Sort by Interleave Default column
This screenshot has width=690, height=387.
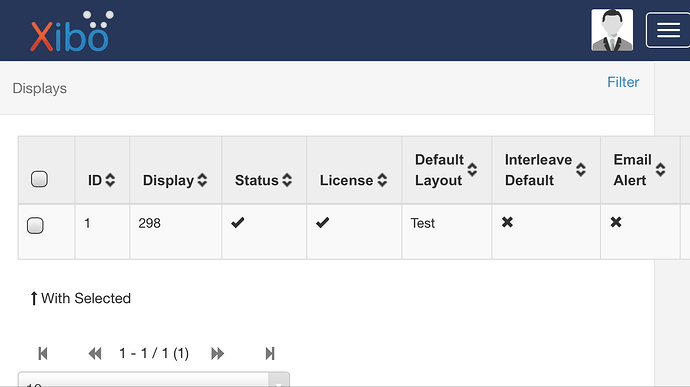[545, 170]
